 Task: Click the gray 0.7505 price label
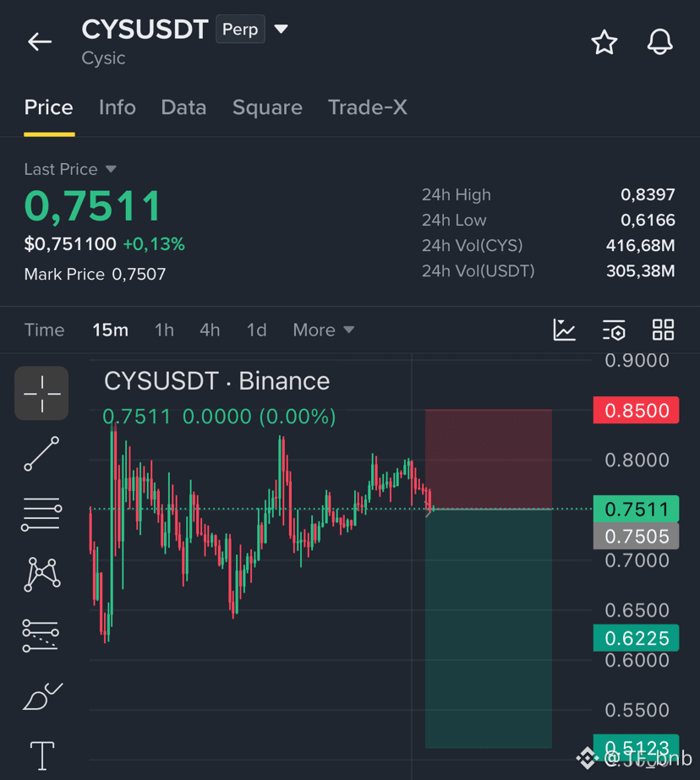pos(637,537)
